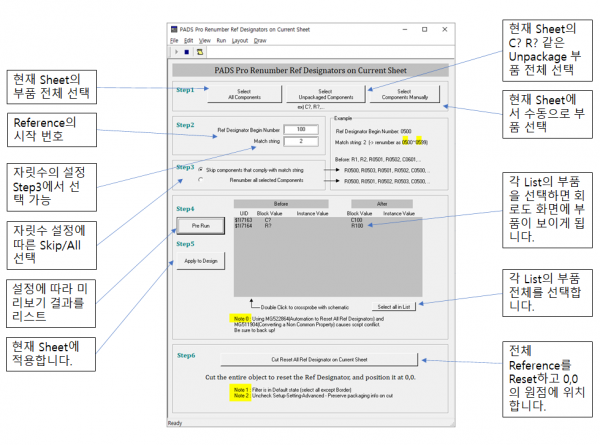Viewport: 600px width, 445px height.
Task: Select 'Skip components that comply with match string'
Action: 198,170
